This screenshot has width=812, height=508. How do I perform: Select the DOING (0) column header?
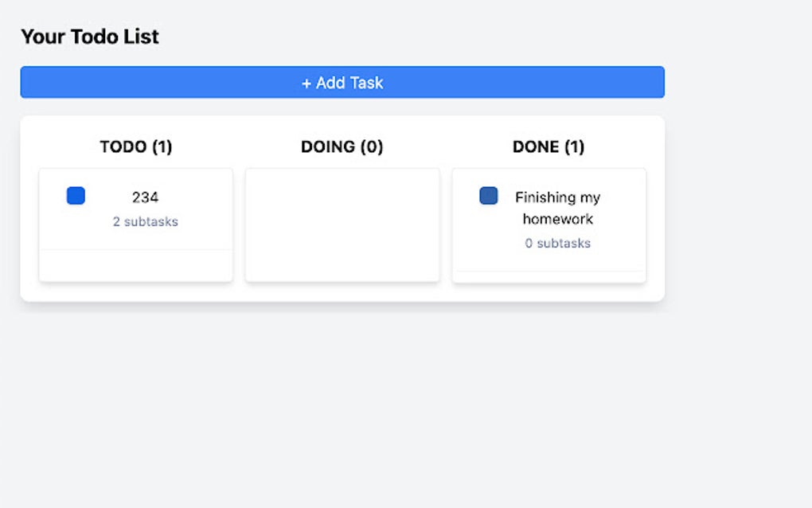(x=342, y=147)
